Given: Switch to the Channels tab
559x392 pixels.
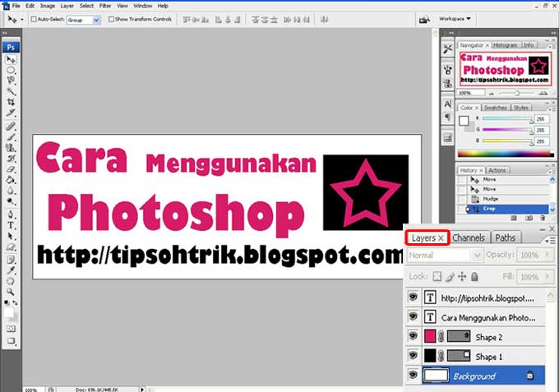Looking at the screenshot, I should coord(469,238).
